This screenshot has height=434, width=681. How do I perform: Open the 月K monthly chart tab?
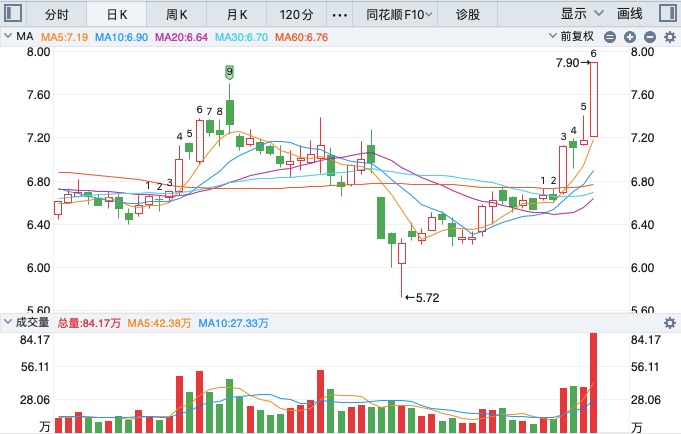(237, 14)
